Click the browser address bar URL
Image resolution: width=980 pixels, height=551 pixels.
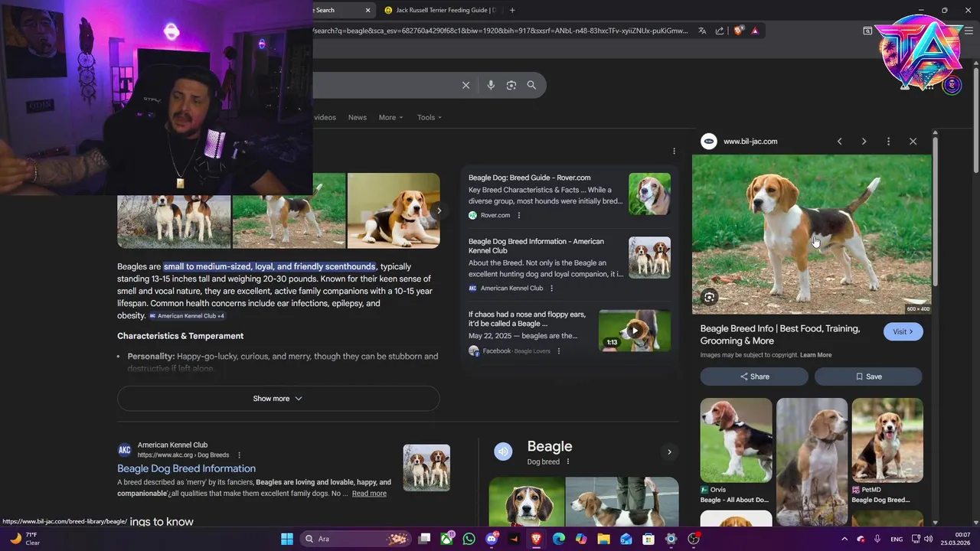(500, 31)
